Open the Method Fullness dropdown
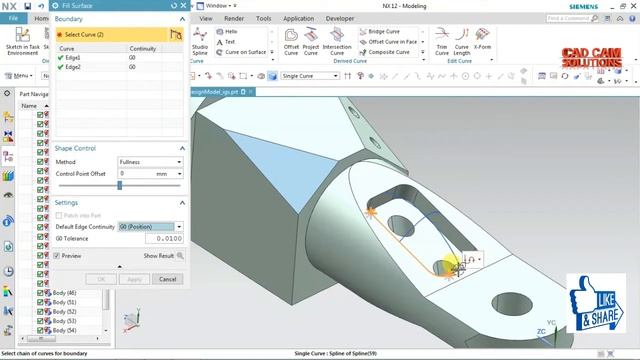This screenshot has width=640, height=360. (x=150, y=162)
